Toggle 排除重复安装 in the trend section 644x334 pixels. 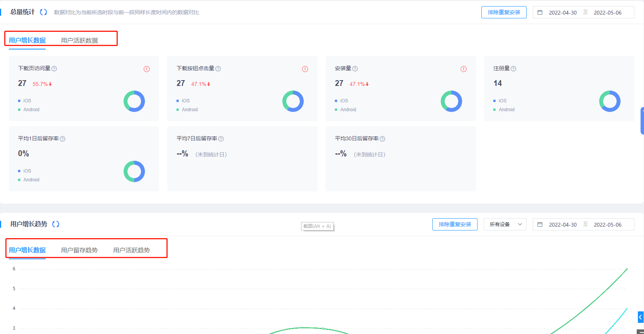pos(455,224)
